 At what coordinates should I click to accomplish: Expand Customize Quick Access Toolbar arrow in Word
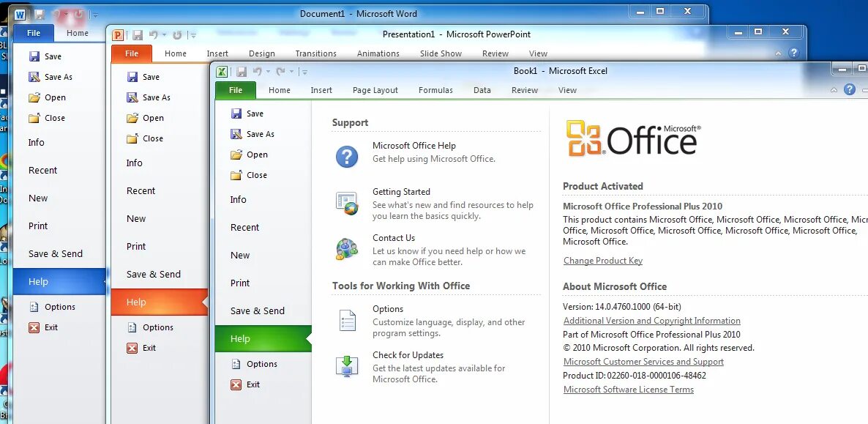(x=94, y=15)
